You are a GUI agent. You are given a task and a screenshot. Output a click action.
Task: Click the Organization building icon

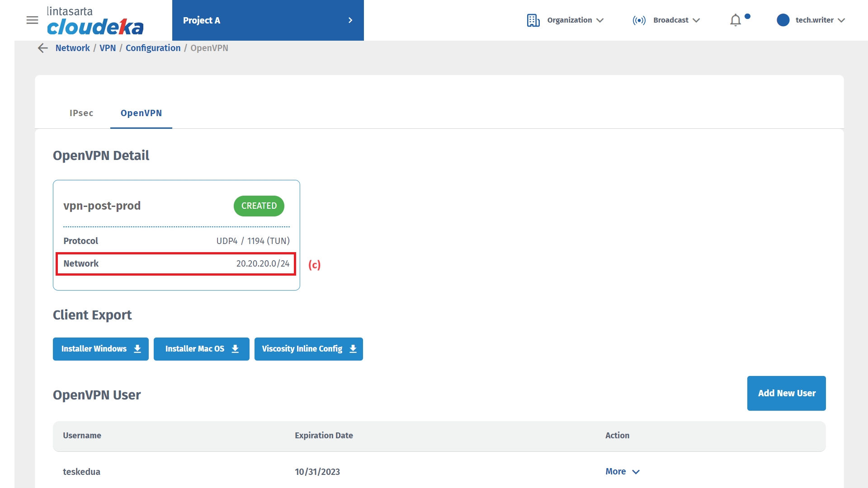click(533, 20)
